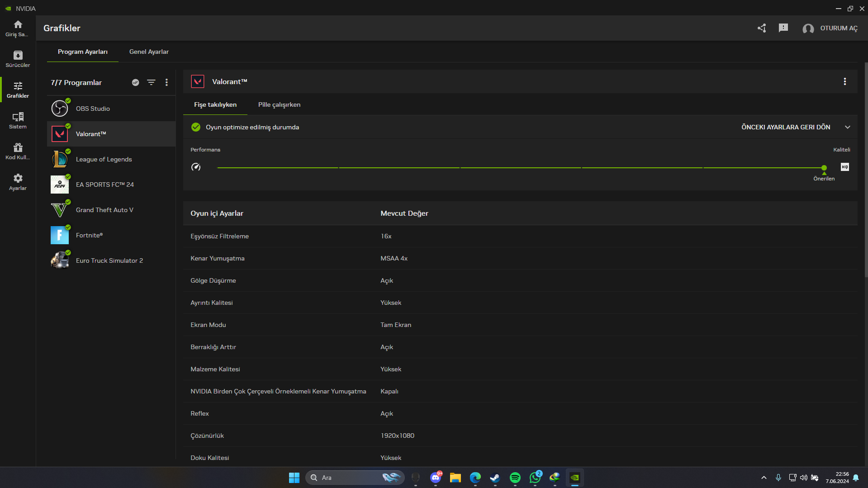Click the Eşyönsüz Filtreleme value 16x

(386, 236)
